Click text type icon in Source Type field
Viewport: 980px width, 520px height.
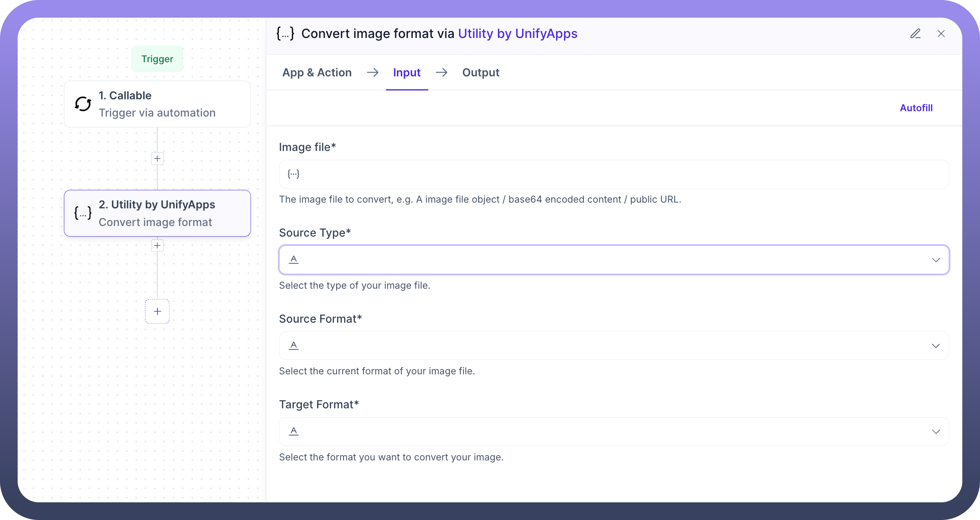tap(294, 260)
